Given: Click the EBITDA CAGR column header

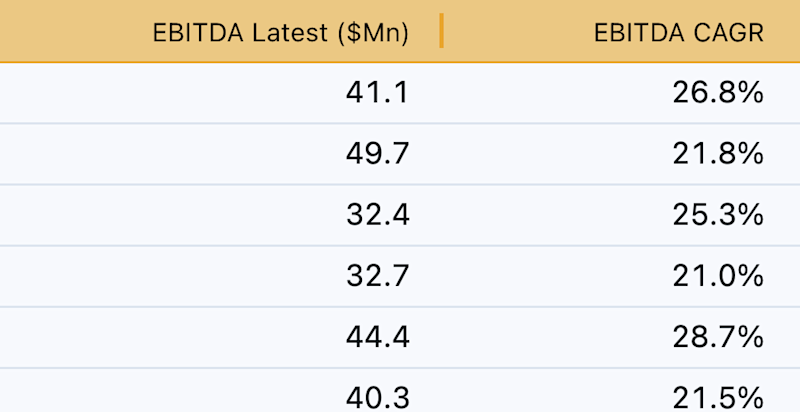Looking at the screenshot, I should coord(679,33).
